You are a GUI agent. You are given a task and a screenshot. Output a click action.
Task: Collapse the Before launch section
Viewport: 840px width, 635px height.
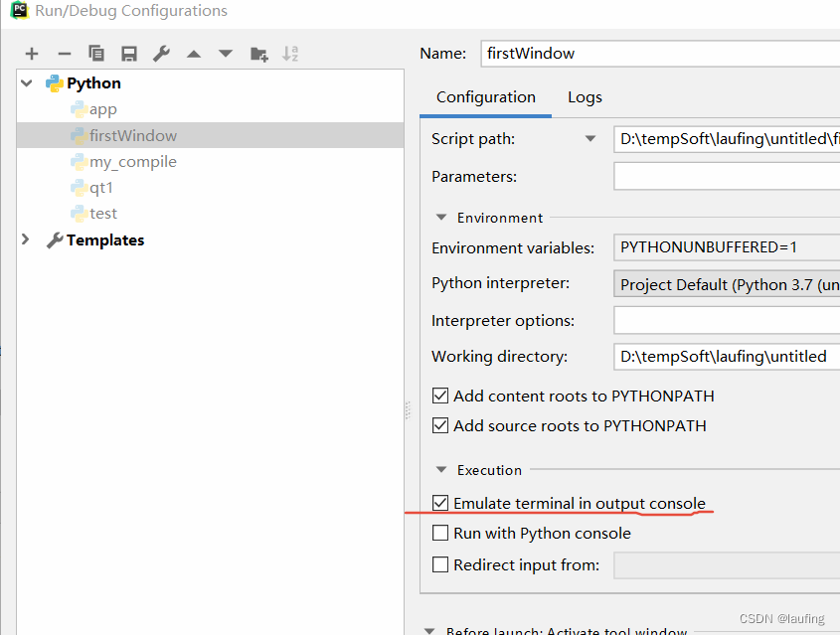(429, 631)
